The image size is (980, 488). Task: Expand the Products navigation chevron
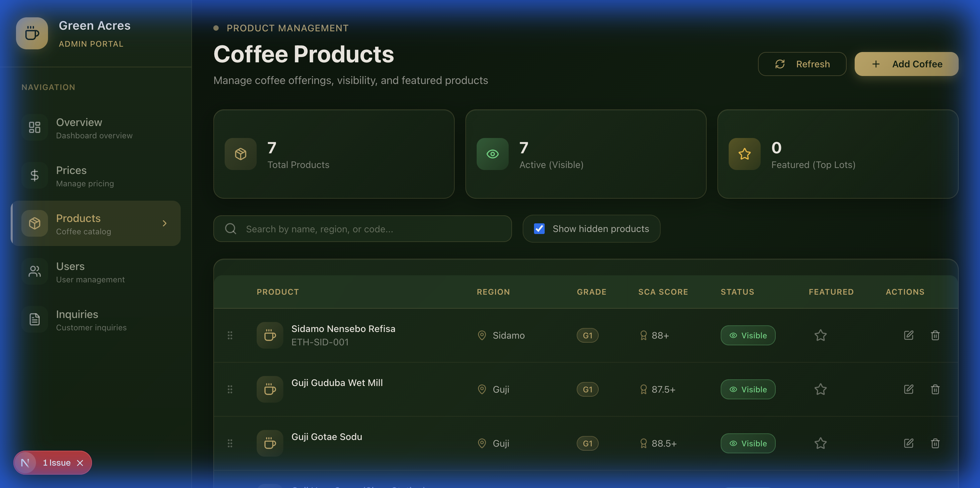(164, 223)
